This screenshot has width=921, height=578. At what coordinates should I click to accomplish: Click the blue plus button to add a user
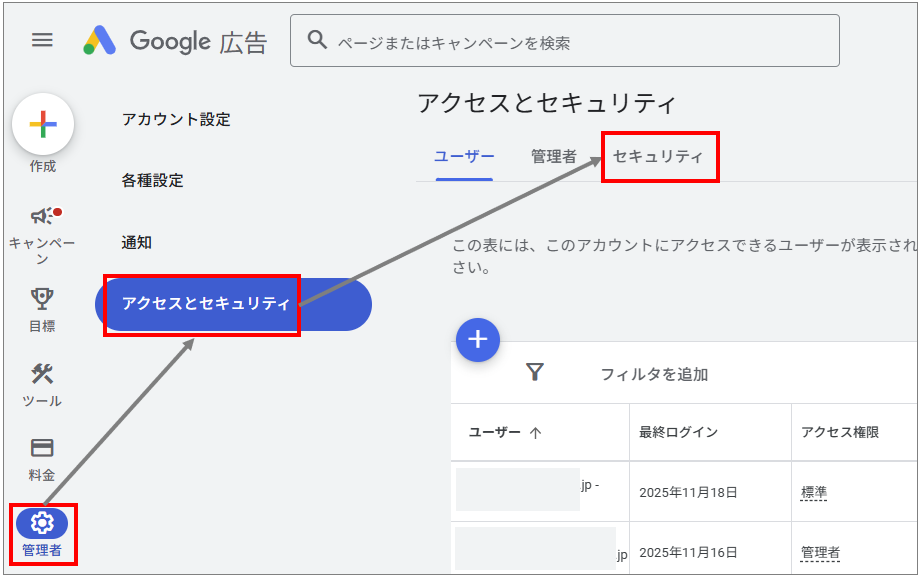point(478,340)
